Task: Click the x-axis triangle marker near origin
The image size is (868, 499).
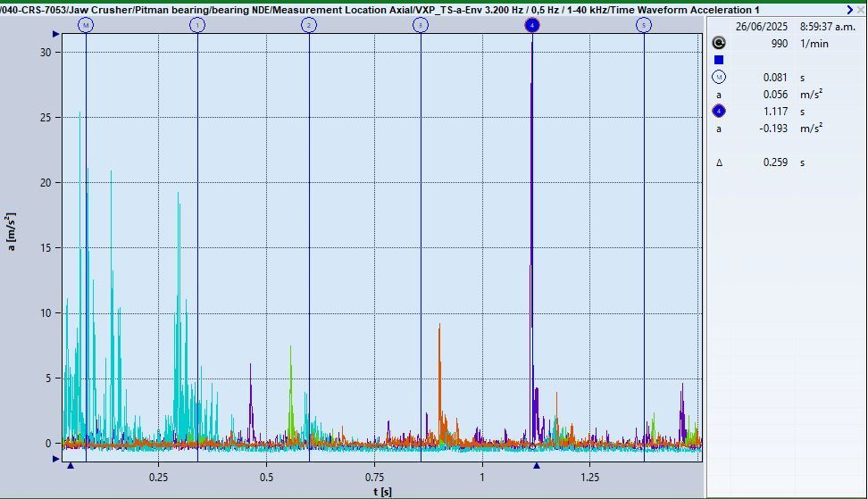Action: click(71, 466)
